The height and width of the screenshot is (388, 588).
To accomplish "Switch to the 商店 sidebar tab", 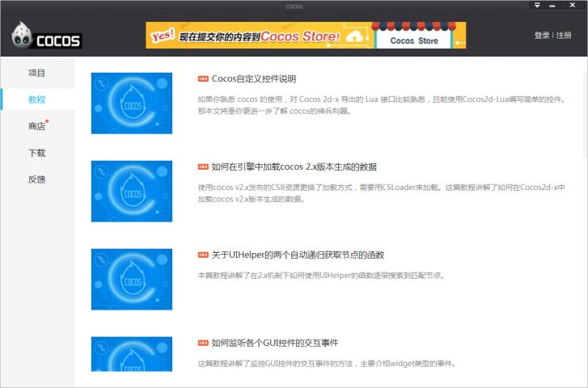I will click(37, 126).
